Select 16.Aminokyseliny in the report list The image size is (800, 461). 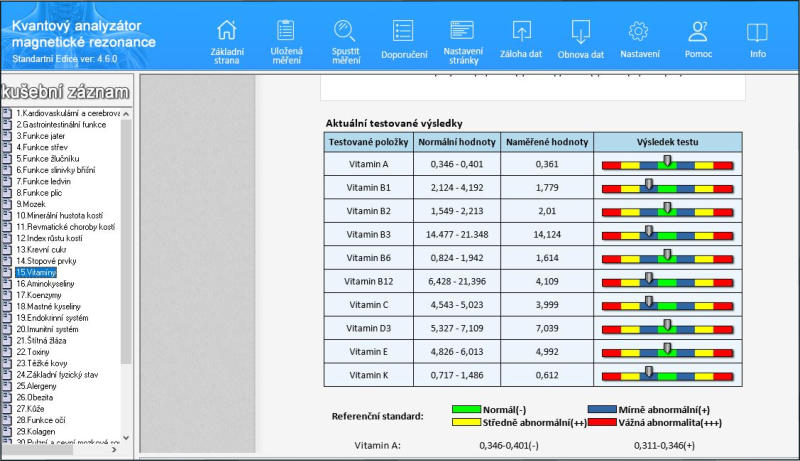click(46, 284)
